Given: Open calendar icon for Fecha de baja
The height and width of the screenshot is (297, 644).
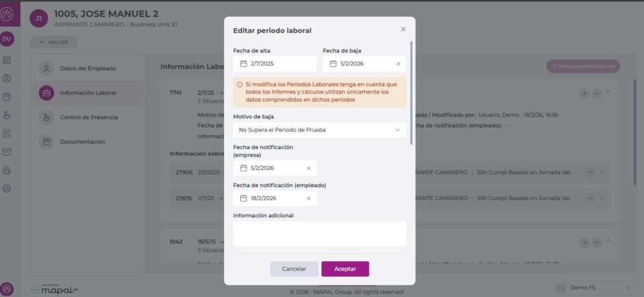Looking at the screenshot, I should 333,63.
